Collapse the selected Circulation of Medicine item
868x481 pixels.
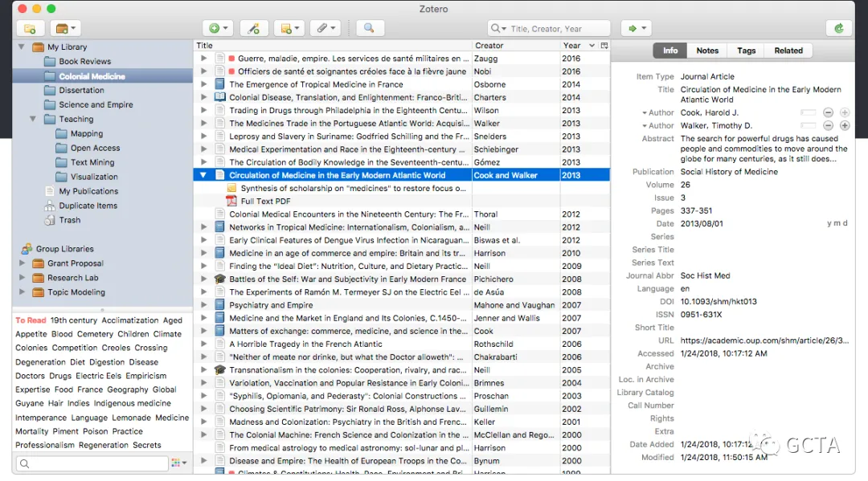(203, 175)
